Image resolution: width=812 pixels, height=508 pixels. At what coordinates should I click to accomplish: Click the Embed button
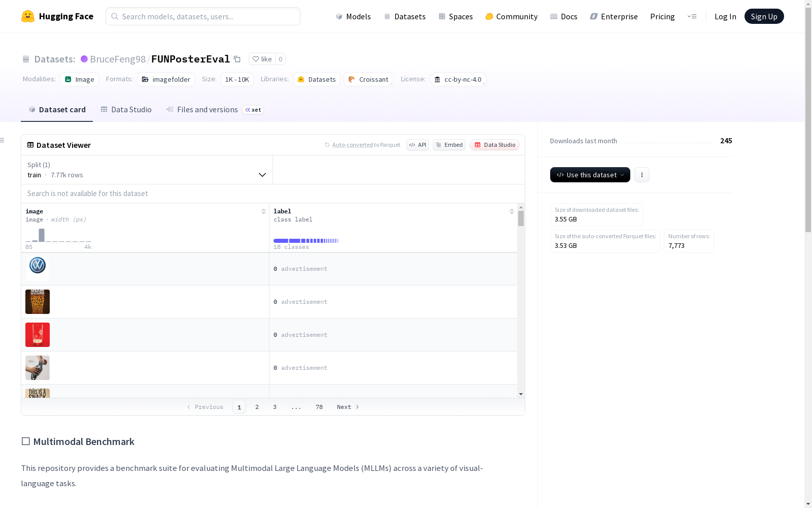pos(449,145)
